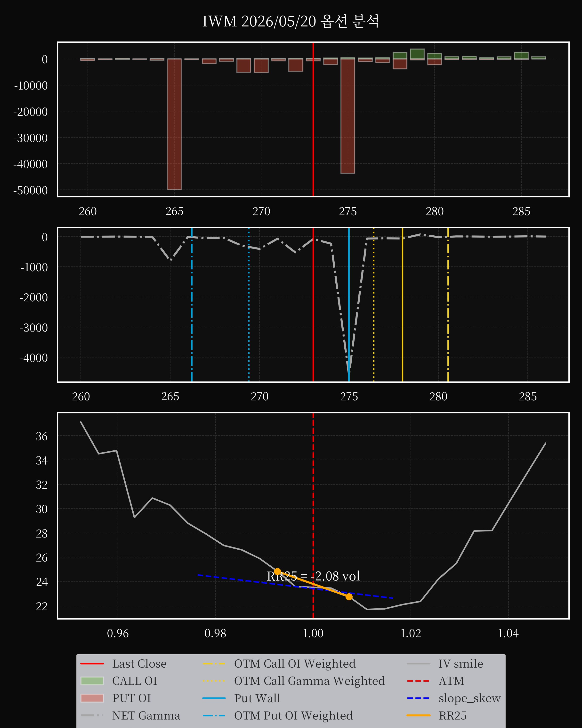Click the RR25 = -2.08 vol annotation

[313, 576]
